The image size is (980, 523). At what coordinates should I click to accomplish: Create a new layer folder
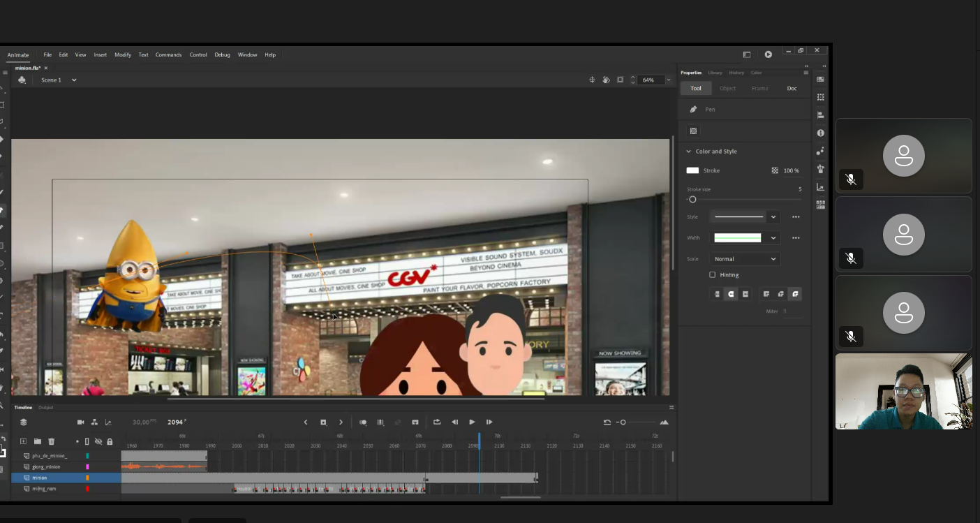point(37,441)
